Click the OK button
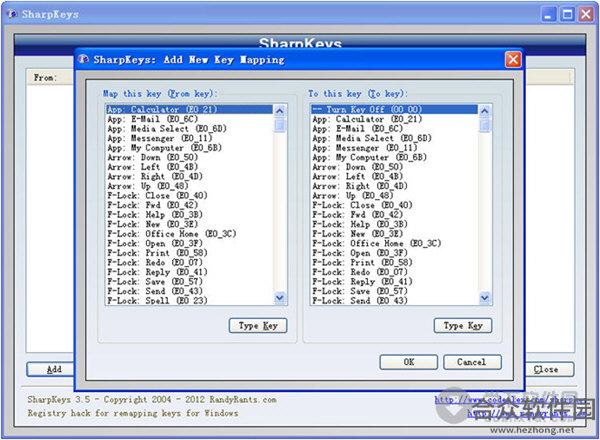600x440 pixels. 408,362
